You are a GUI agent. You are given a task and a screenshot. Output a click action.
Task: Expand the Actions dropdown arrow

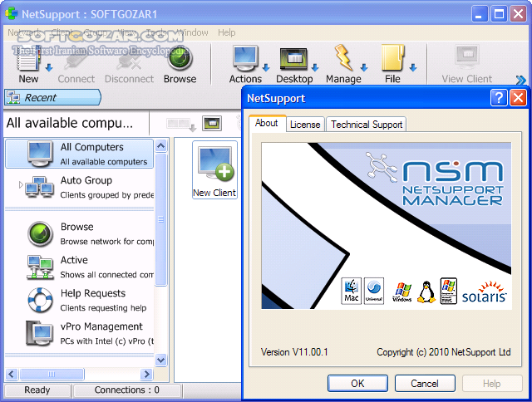[266, 67]
